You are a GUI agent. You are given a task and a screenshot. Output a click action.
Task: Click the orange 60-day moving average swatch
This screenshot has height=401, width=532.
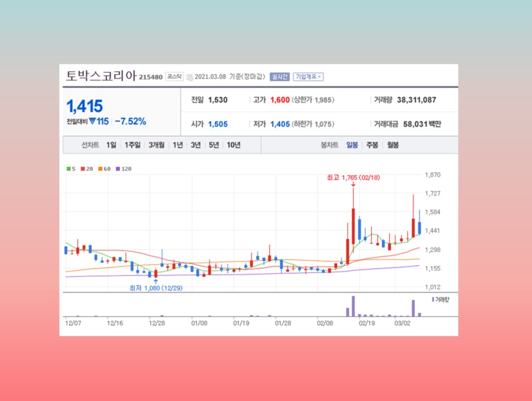[101, 169]
